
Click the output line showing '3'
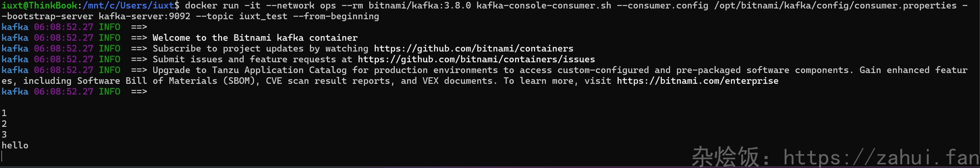click(4, 135)
